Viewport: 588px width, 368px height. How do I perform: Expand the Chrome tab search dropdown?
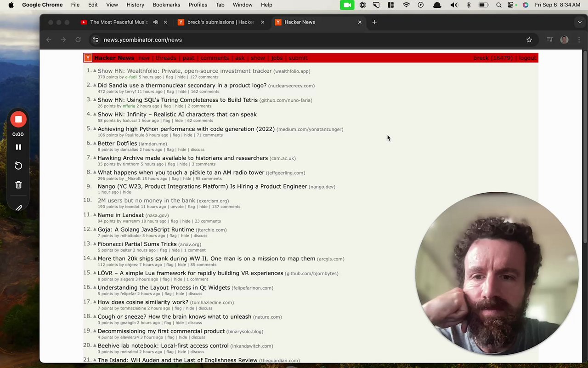pos(580,22)
